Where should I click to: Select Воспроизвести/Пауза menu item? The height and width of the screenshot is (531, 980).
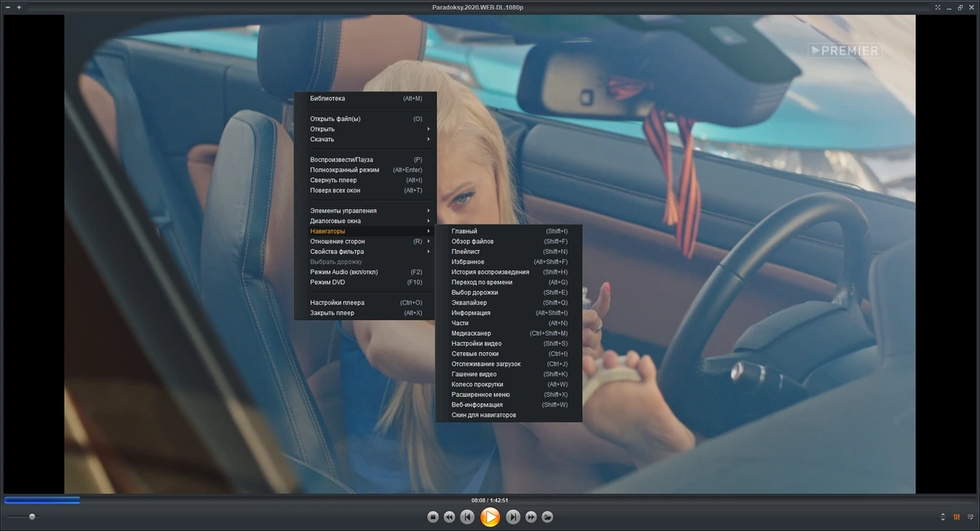(x=366, y=159)
